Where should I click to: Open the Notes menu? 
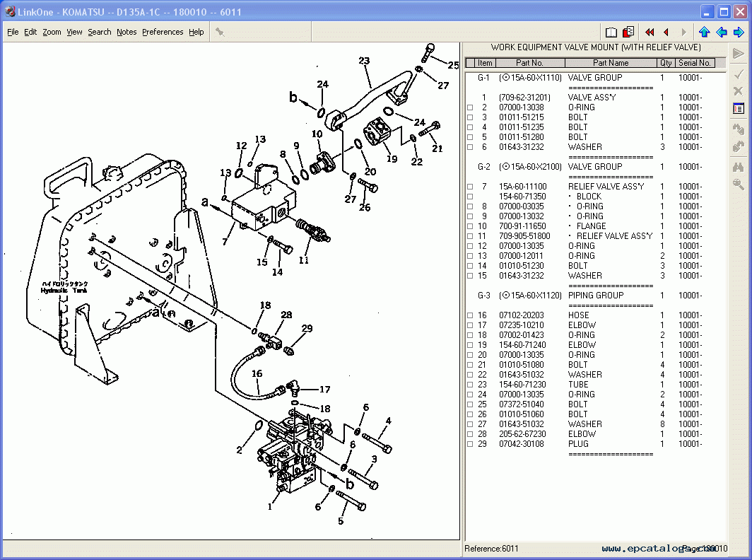(x=127, y=32)
